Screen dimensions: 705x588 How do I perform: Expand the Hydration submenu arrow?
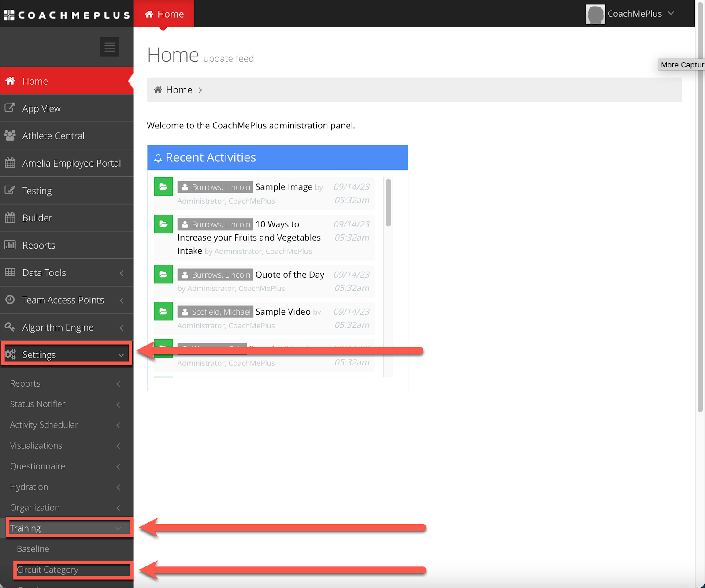(x=119, y=488)
